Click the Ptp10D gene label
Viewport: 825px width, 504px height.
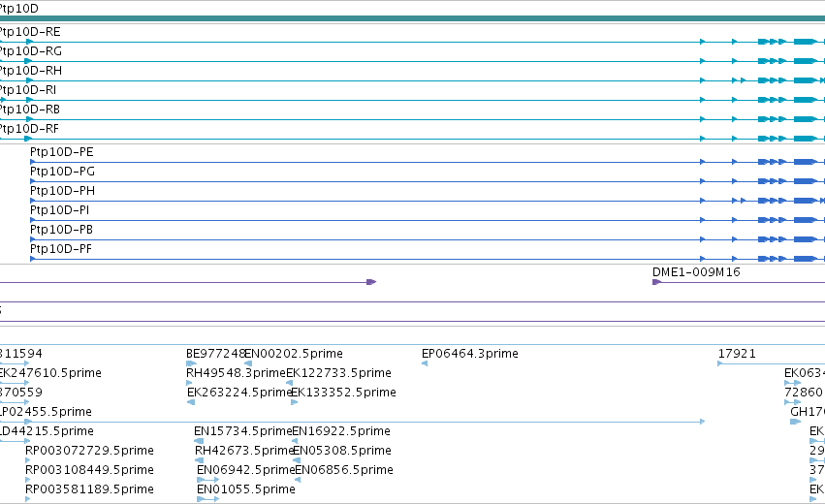coord(19,9)
